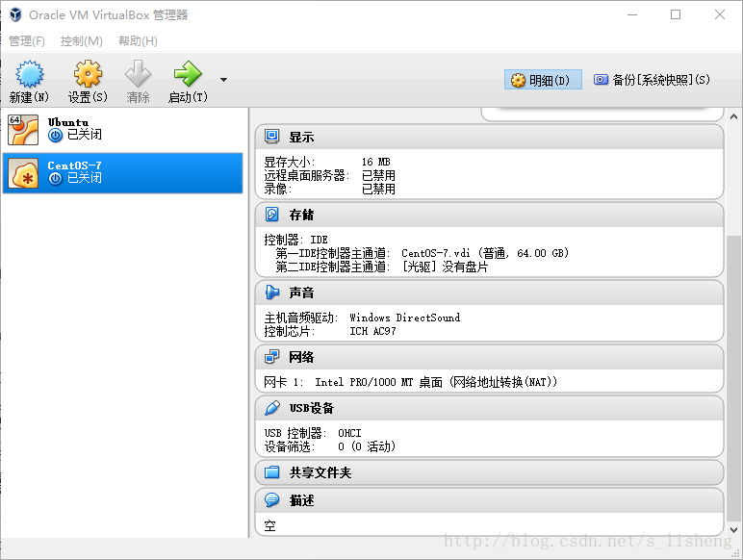Screen dimensions: 743x560
Task: Switch to 备份[系统快照](S) snapshots view
Action: (x=652, y=80)
